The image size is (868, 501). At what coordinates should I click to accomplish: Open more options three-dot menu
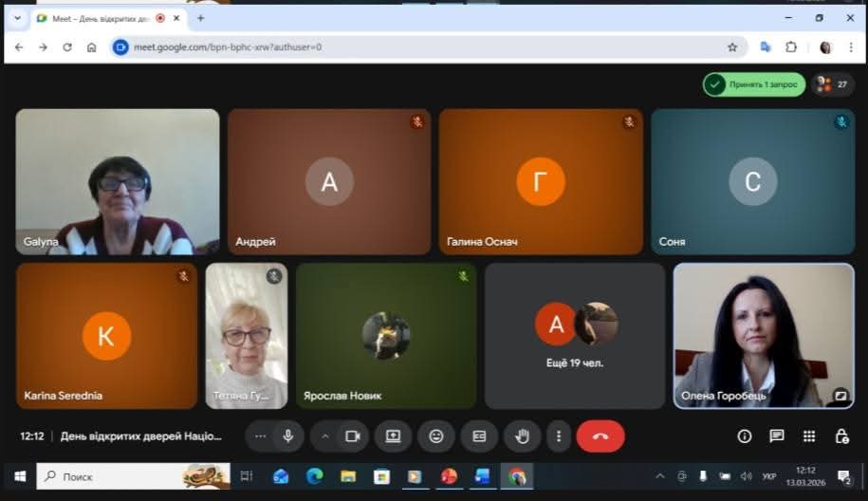point(559,436)
